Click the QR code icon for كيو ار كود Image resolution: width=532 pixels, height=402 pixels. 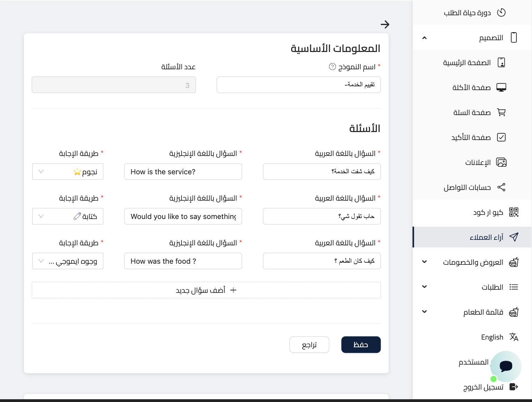tap(514, 212)
